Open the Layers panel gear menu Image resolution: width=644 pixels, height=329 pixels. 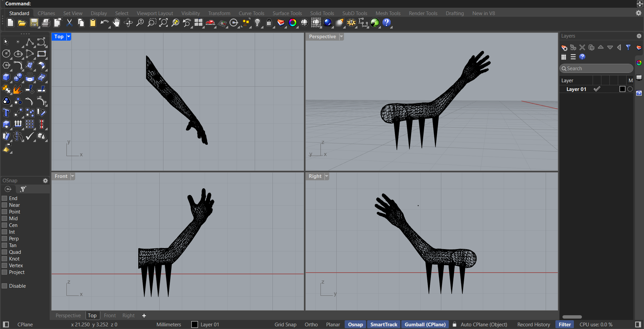coord(639,36)
